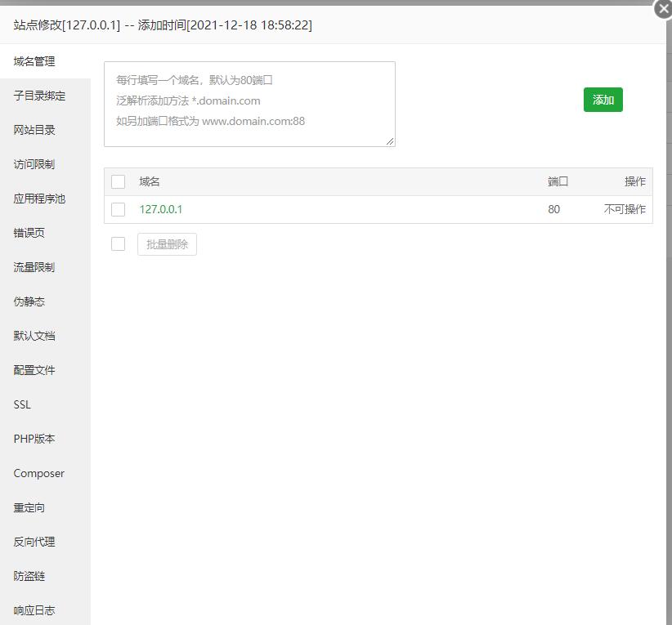View the 错误页 settings
Viewport: 672px width, 625px height.
point(29,233)
